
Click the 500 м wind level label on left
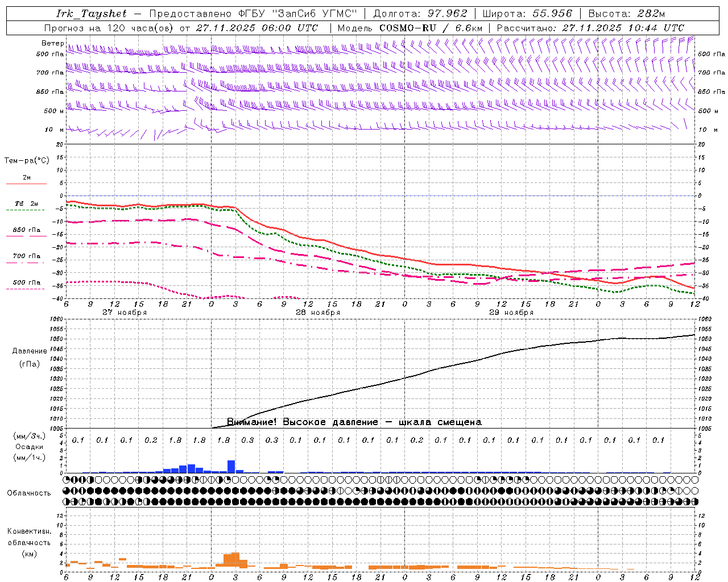54,111
